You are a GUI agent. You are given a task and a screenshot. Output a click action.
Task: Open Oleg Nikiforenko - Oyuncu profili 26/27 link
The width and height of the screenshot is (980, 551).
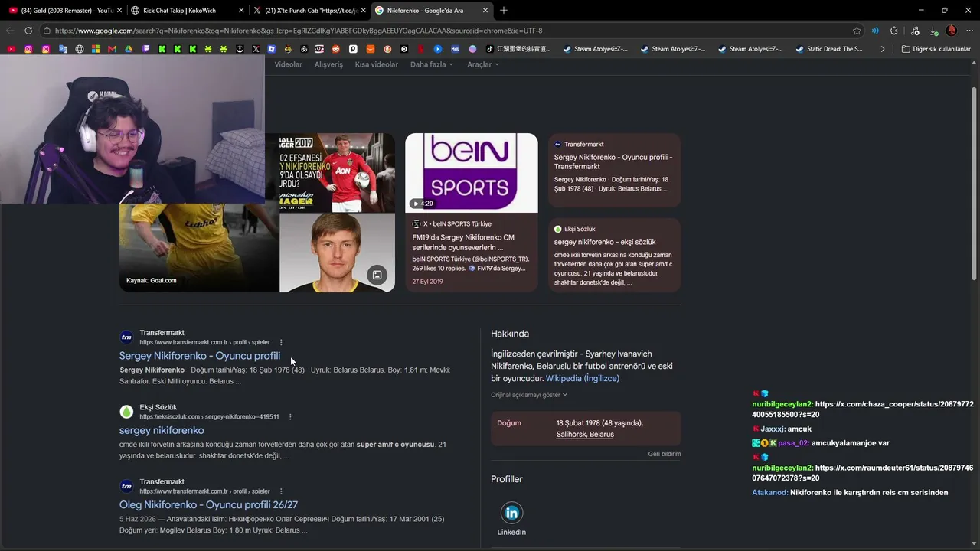[208, 505]
